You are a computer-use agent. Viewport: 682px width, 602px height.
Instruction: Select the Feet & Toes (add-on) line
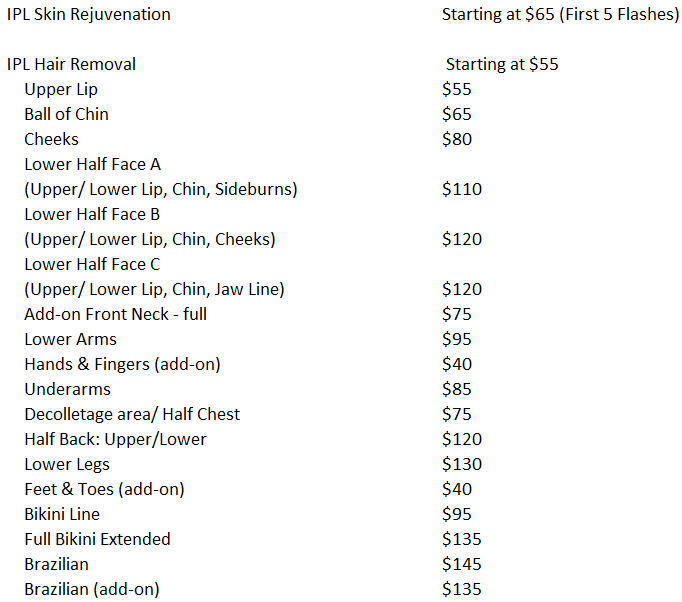coord(104,489)
